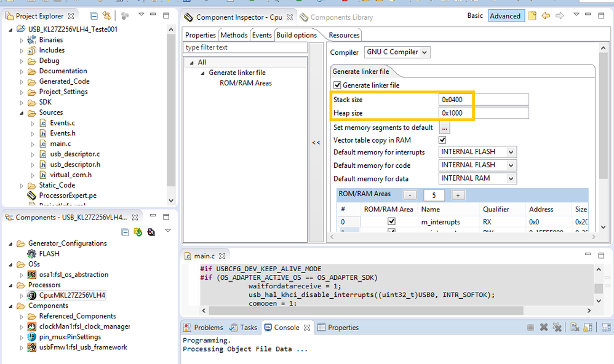Image resolution: width=614 pixels, height=364 pixels.
Task: Click collapse all icon in Components view
Action: (x=125, y=232)
